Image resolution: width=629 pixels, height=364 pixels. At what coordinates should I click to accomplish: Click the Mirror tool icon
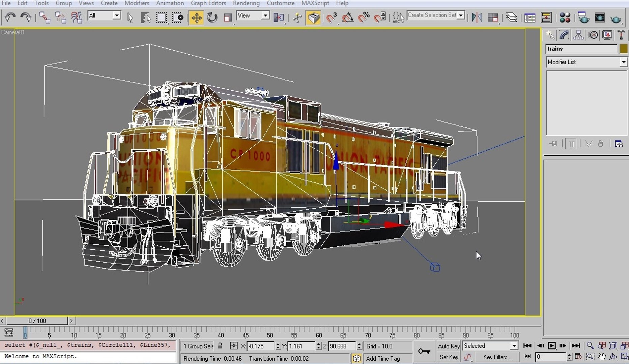[x=477, y=17]
